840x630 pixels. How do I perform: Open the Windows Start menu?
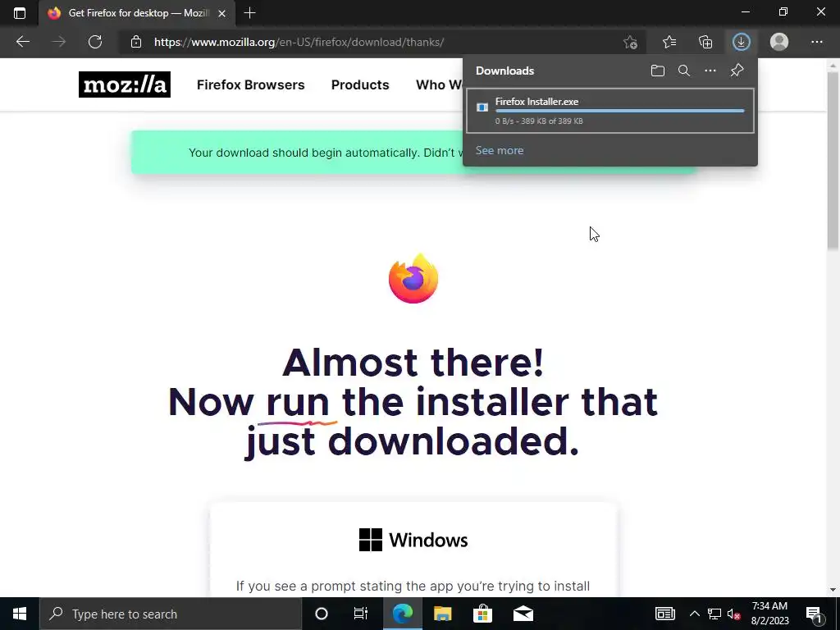20,614
